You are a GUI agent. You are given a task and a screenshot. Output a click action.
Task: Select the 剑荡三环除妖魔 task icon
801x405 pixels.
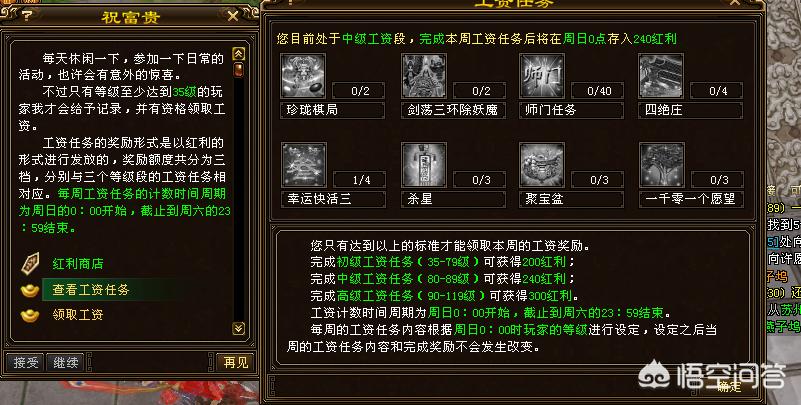point(424,76)
